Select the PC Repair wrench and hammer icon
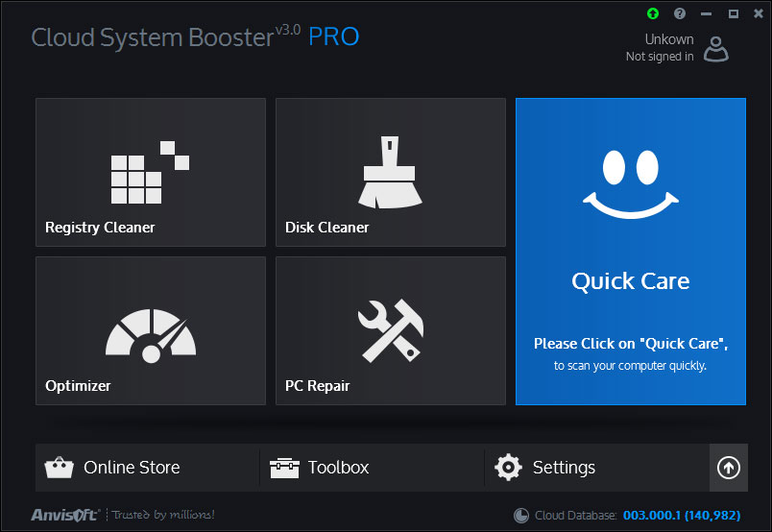772x532 pixels. click(x=390, y=325)
